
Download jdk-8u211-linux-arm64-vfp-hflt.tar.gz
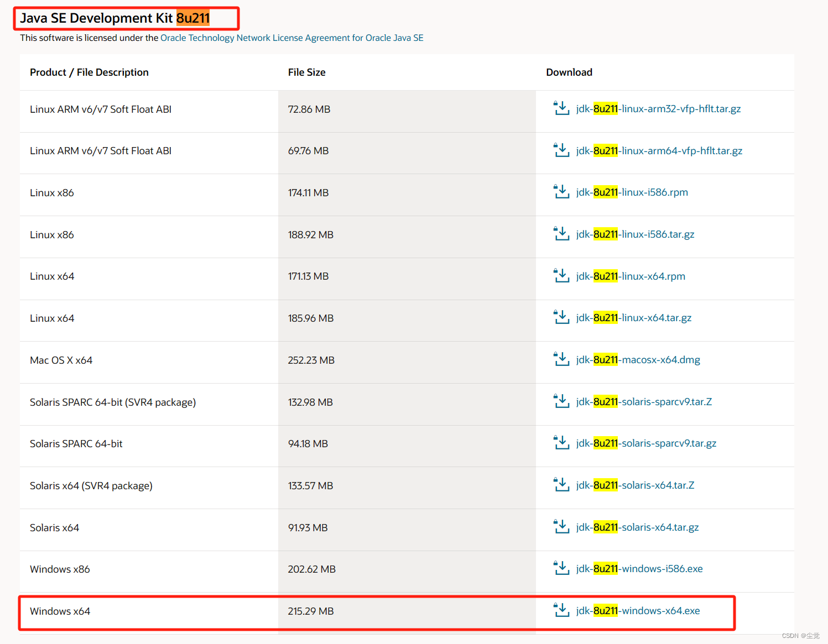[659, 151]
